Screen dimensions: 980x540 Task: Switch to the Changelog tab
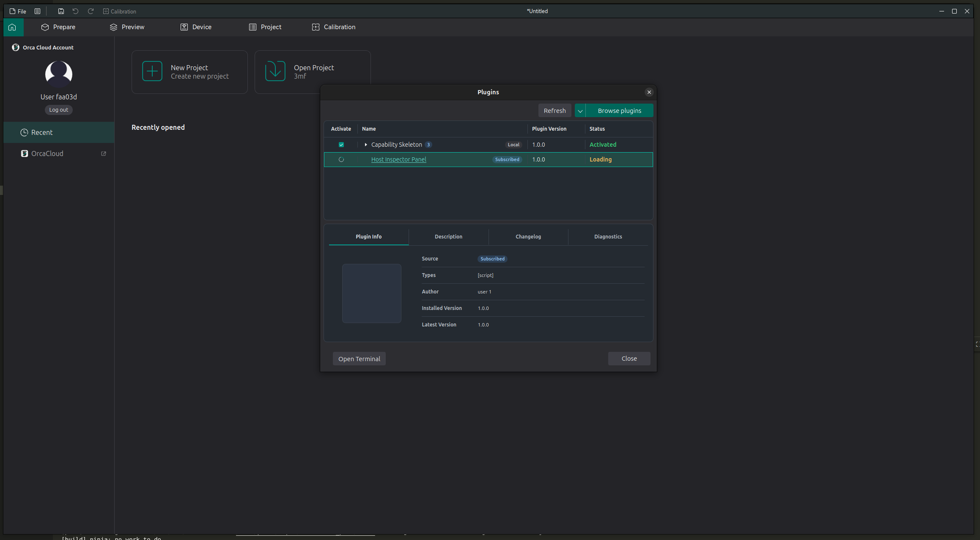pos(528,236)
